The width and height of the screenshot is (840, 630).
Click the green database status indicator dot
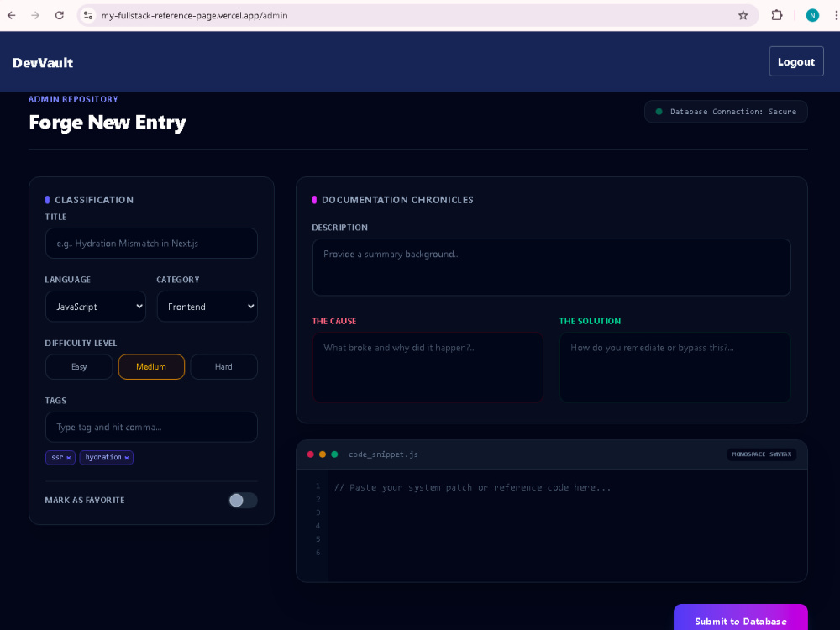pos(659,112)
